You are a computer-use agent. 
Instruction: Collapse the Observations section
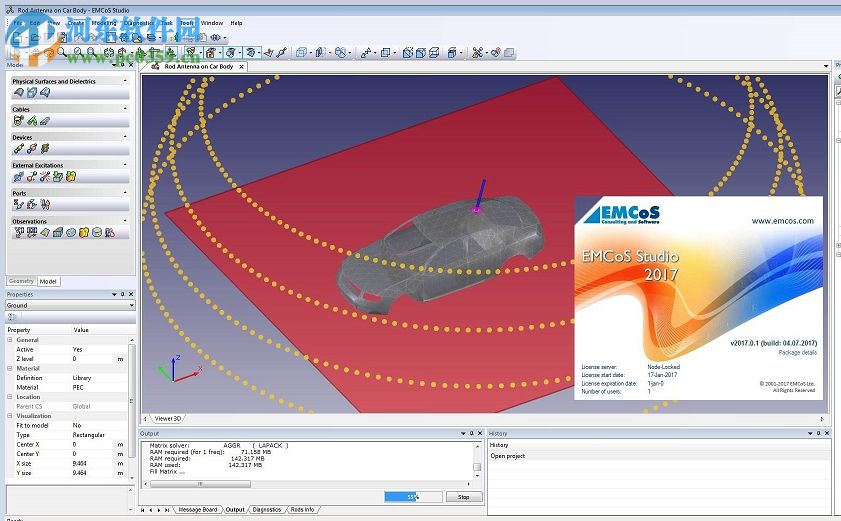(x=125, y=221)
